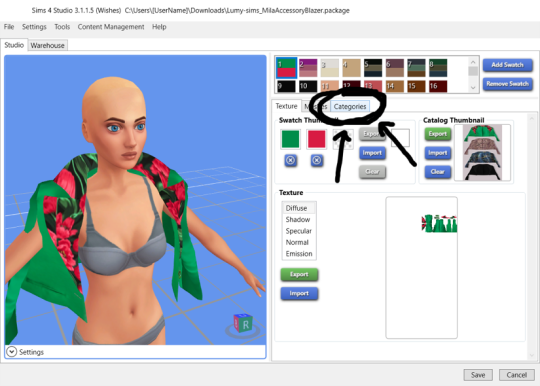This screenshot has width=540, height=386.
Task: Click the green swatch thumbnail color box
Action: [x=291, y=139]
